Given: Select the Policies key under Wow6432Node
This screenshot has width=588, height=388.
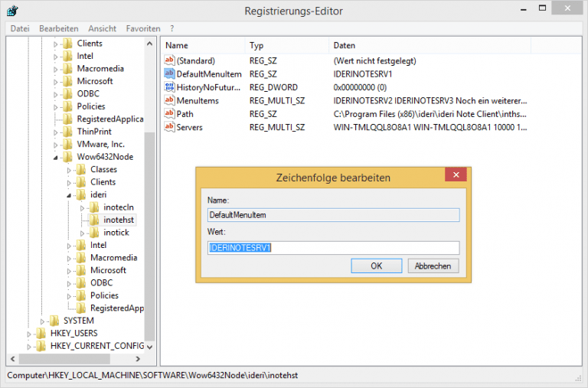Looking at the screenshot, I should (104, 295).
